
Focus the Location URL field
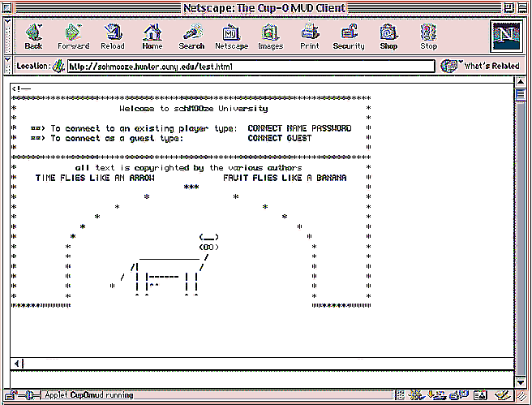click(x=251, y=67)
